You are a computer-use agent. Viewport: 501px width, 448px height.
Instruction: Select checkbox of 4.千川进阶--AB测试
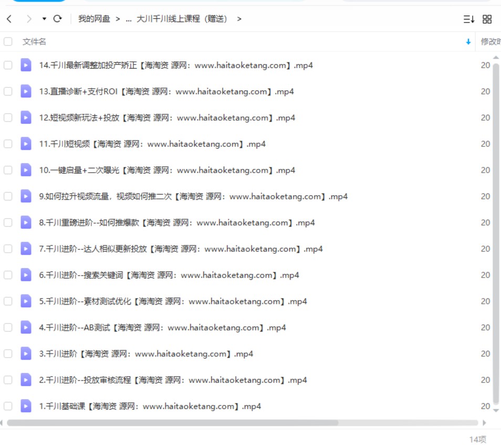click(x=8, y=327)
